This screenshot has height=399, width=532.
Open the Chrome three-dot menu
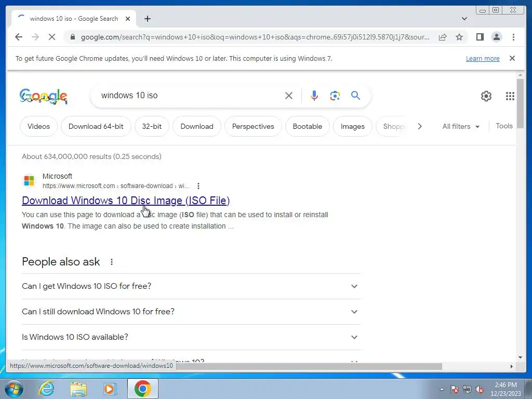click(x=513, y=37)
